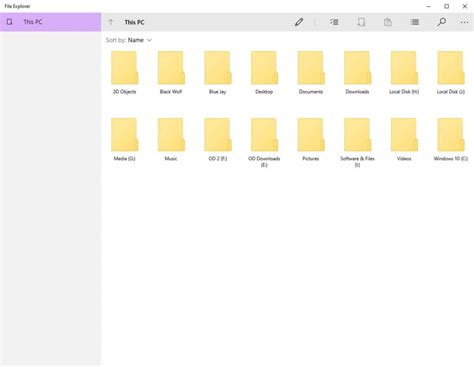
Task: Minimize the File Explorer window
Action: pyautogui.click(x=429, y=6)
